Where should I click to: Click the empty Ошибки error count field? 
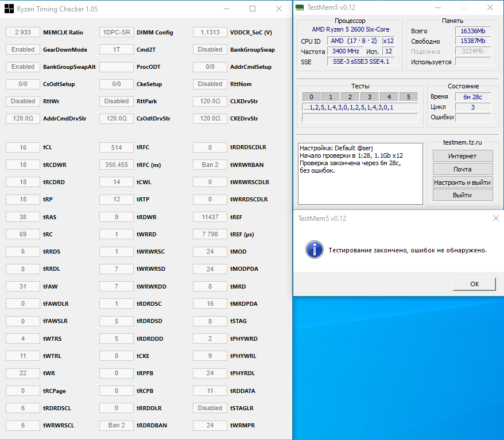[473, 117]
